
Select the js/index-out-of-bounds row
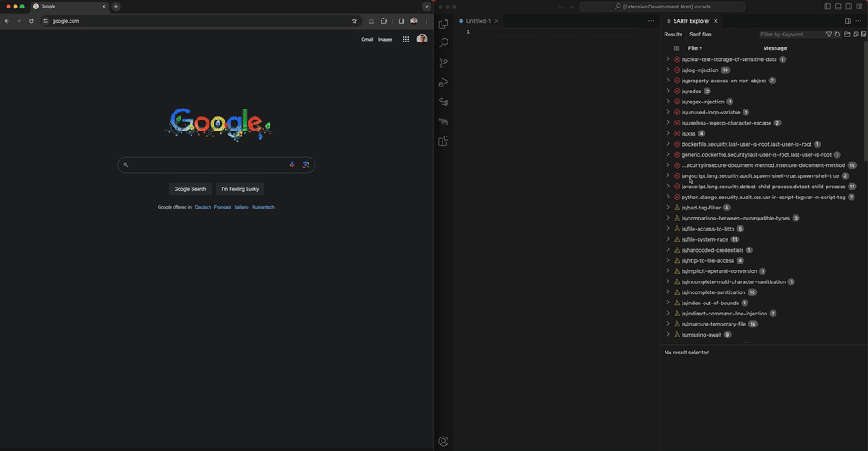tap(765, 303)
